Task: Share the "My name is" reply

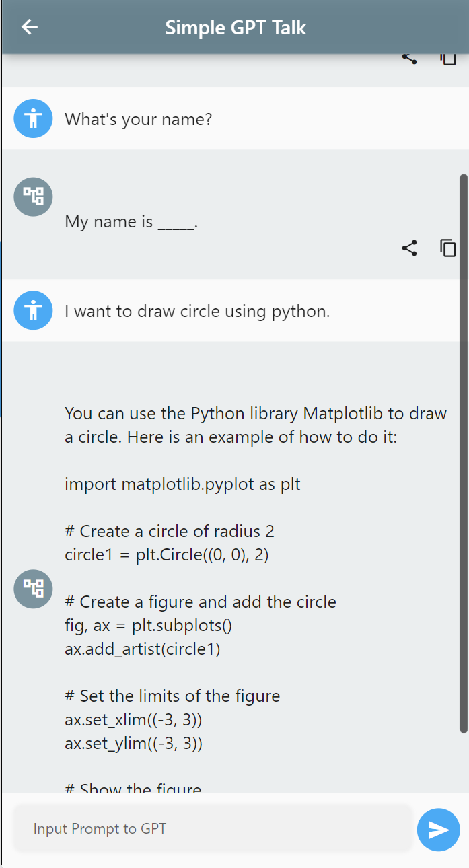Action: 409,248
